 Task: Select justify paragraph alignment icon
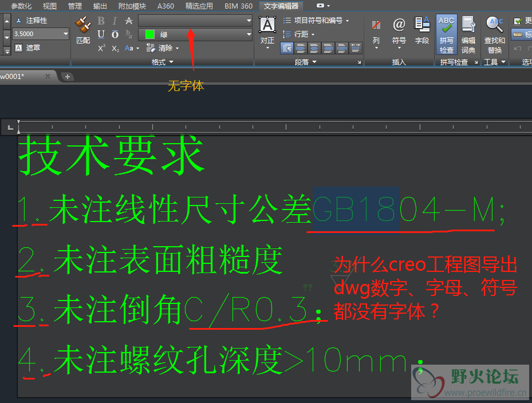click(x=342, y=48)
